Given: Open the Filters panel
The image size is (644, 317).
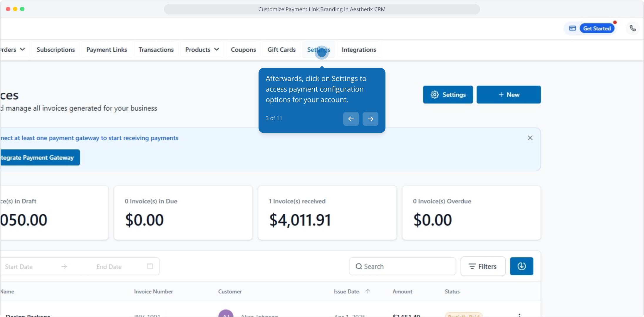Looking at the screenshot, I should (x=483, y=266).
